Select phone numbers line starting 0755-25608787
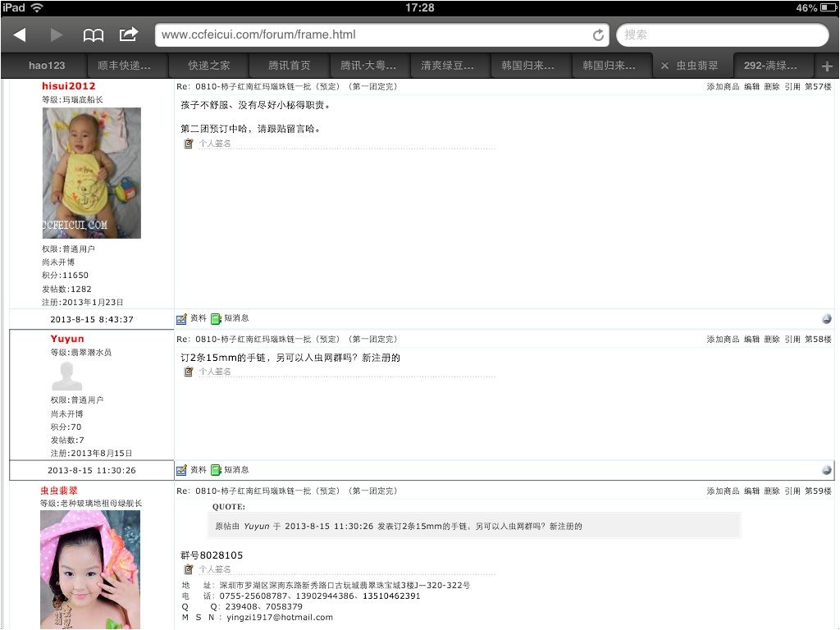This screenshot has width=840, height=630. [320, 596]
